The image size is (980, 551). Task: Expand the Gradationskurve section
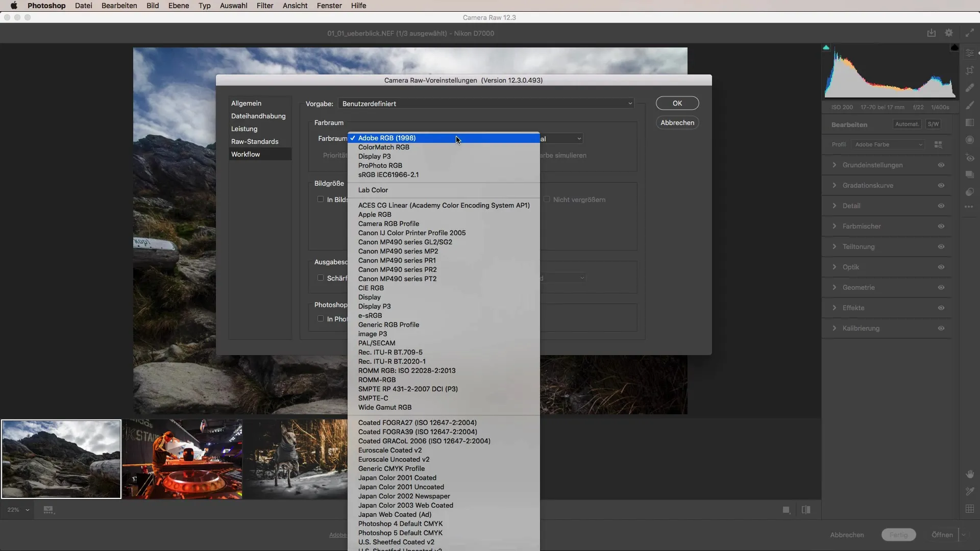pyautogui.click(x=835, y=185)
